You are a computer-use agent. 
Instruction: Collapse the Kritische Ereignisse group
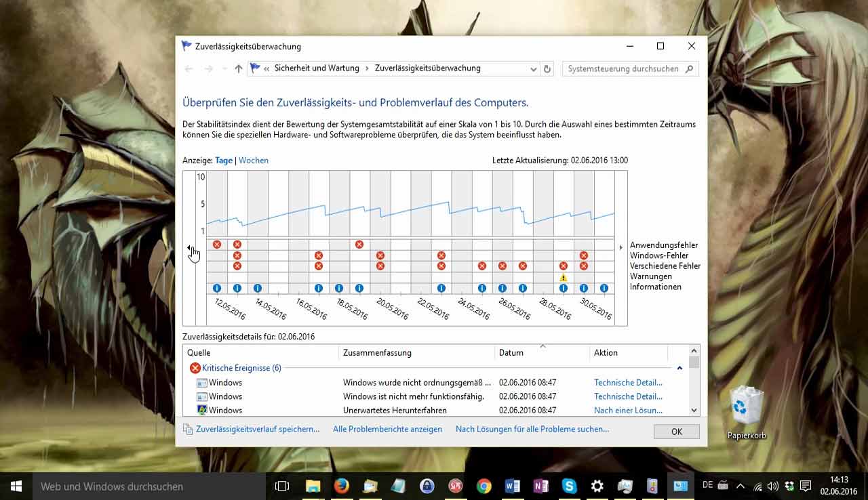pos(679,368)
